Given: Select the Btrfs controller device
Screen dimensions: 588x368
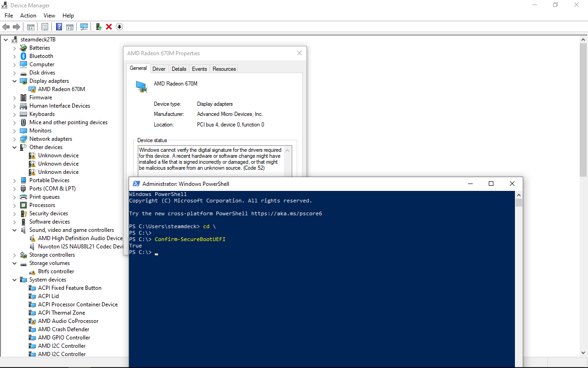Looking at the screenshot, I should coord(56,271).
